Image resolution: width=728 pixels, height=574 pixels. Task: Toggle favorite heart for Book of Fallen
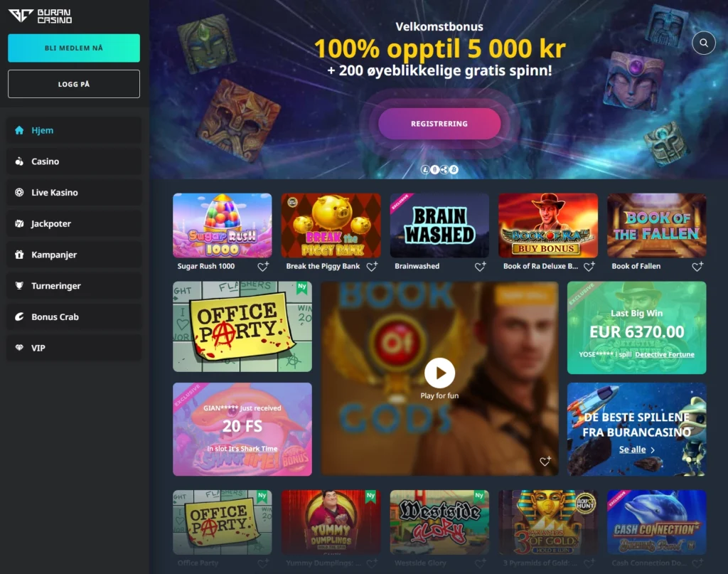(697, 267)
